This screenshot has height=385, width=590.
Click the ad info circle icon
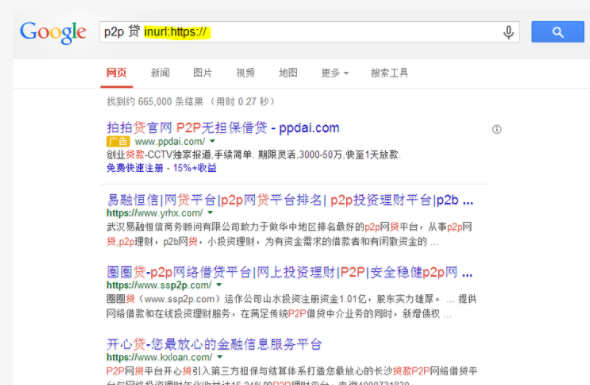(497, 129)
